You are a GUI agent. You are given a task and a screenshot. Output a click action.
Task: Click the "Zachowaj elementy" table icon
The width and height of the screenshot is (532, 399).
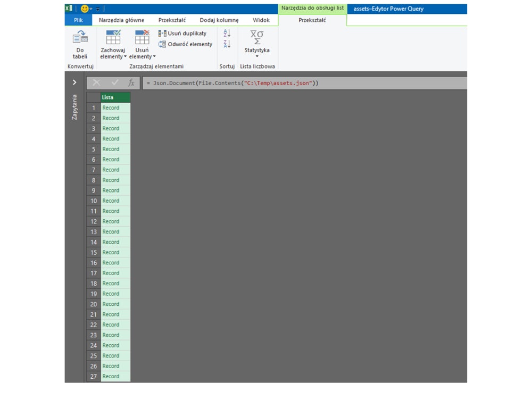[x=113, y=38]
